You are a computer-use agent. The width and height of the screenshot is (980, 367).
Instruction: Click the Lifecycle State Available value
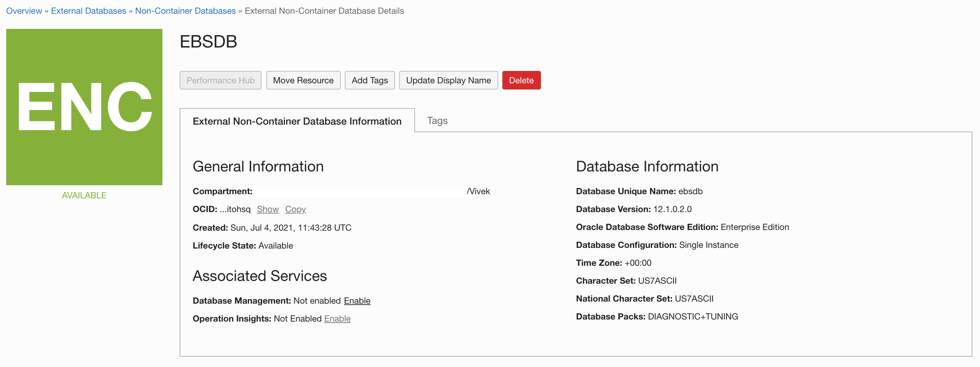pos(275,245)
